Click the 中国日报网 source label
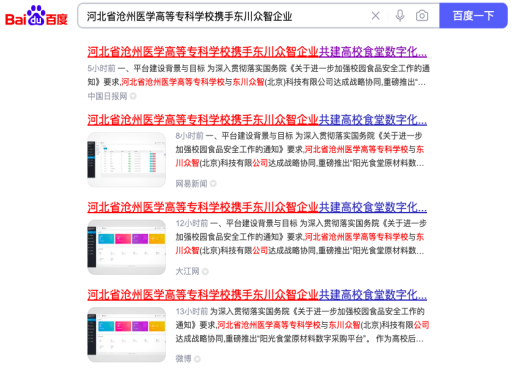This screenshot has width=520, height=372. [107, 96]
